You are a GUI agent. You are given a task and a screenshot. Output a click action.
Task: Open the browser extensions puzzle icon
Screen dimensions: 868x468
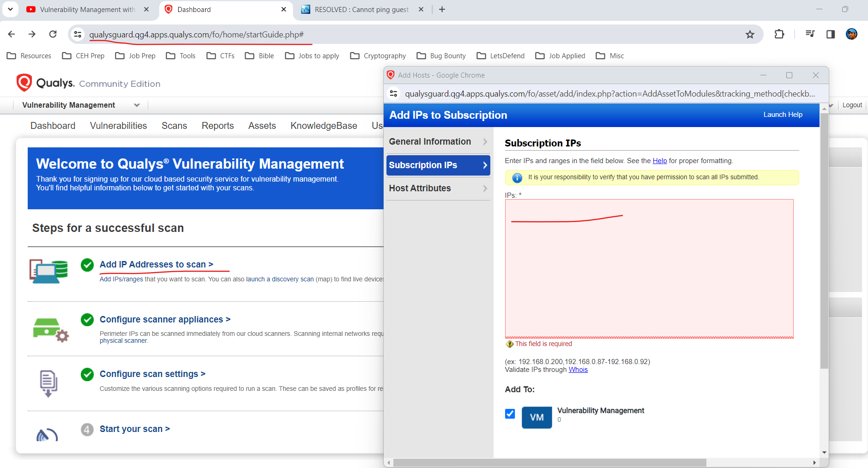779,34
